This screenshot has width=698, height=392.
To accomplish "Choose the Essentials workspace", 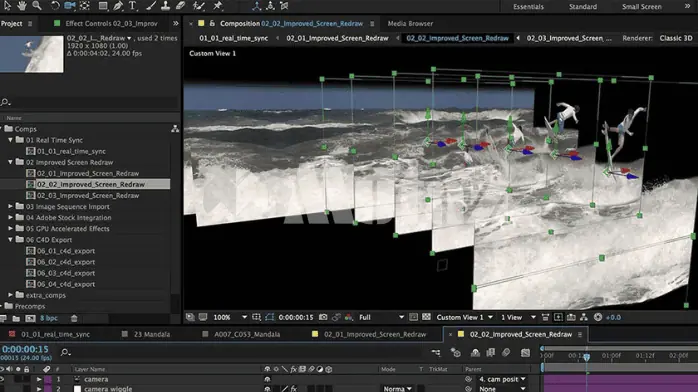I will pos(528,7).
